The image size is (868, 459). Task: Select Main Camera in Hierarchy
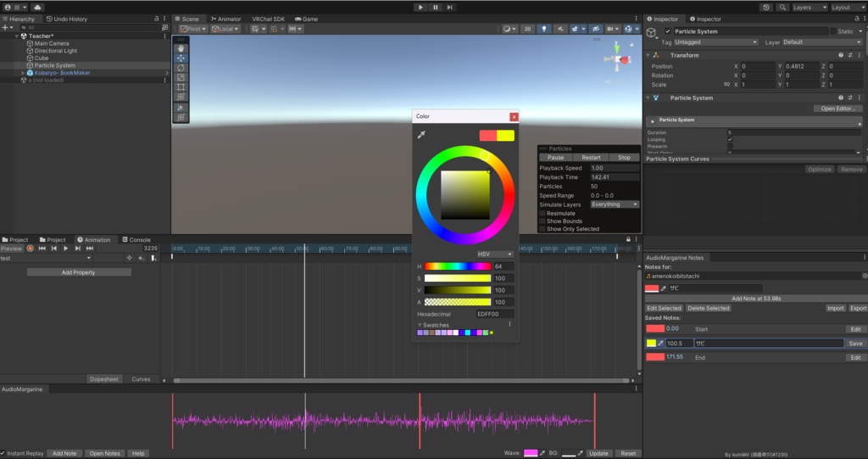coord(52,43)
